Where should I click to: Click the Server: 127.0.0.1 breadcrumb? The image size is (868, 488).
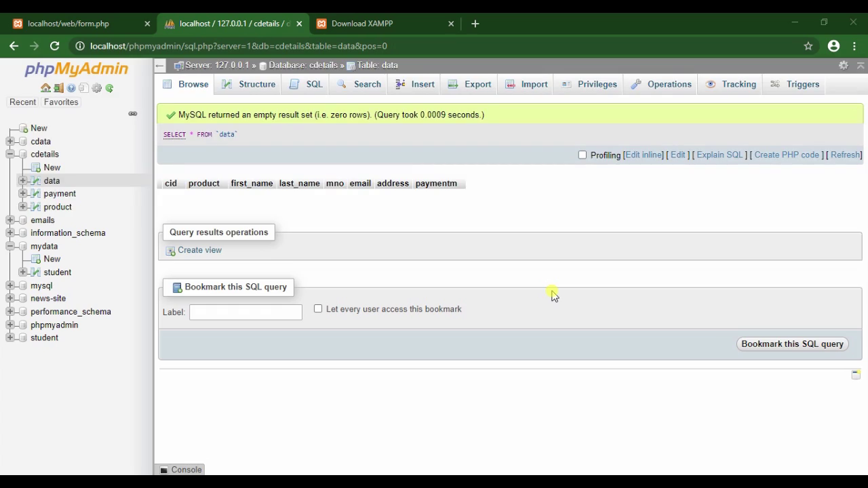click(x=216, y=66)
